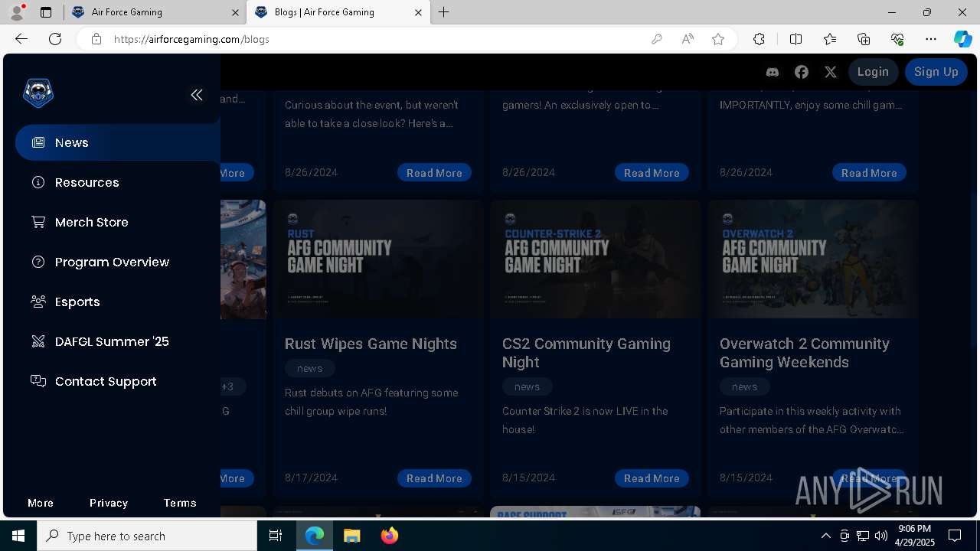Read More on Rust Wipes Game Nights
980x551 pixels.
click(434, 478)
